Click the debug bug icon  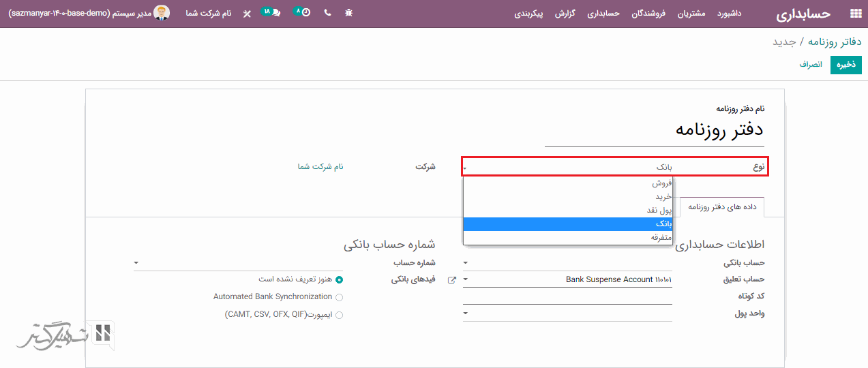pos(348,13)
